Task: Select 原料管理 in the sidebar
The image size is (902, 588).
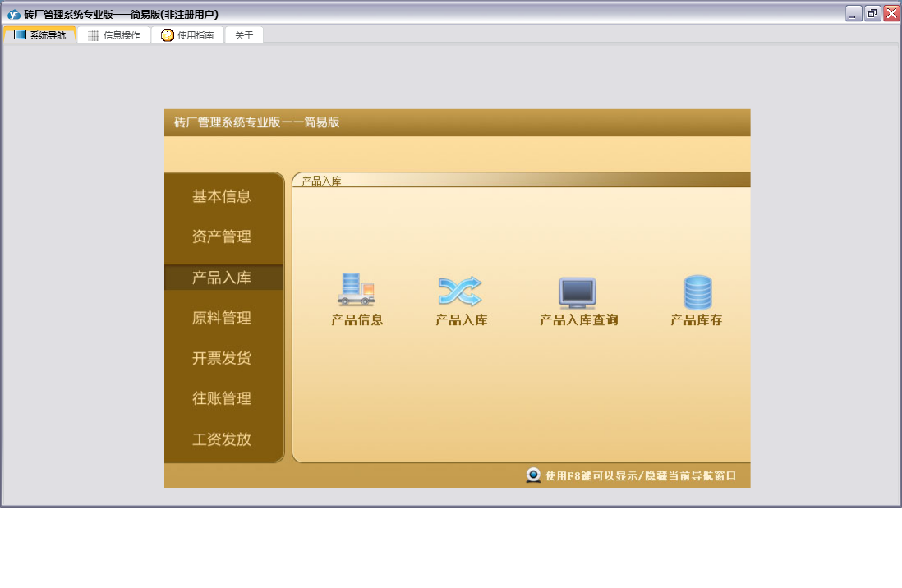Action: (x=222, y=318)
